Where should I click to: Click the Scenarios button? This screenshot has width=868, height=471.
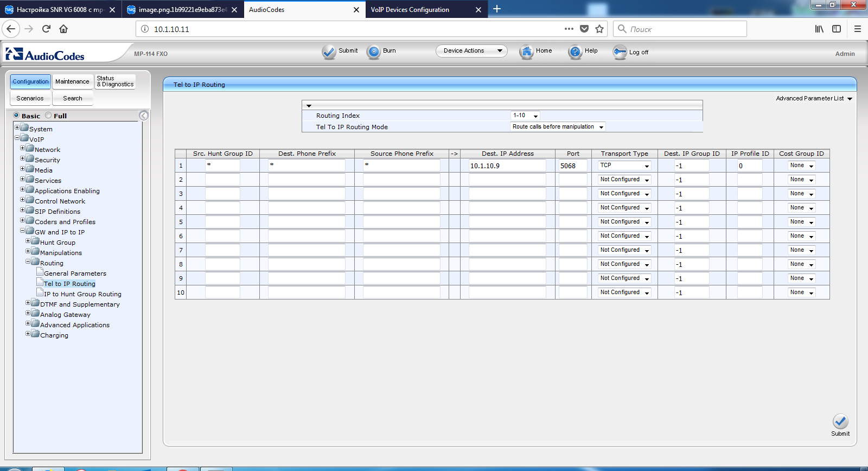click(x=30, y=98)
